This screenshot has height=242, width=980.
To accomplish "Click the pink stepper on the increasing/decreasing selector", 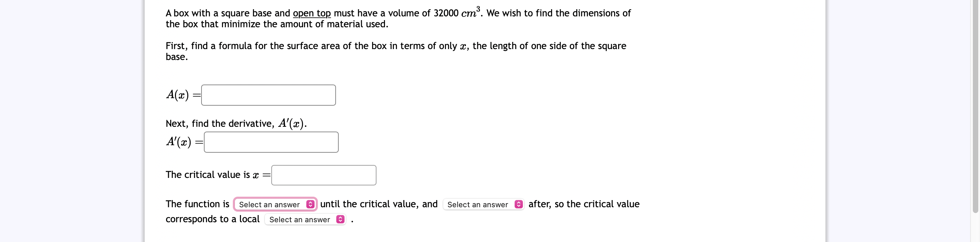I will 311,204.
